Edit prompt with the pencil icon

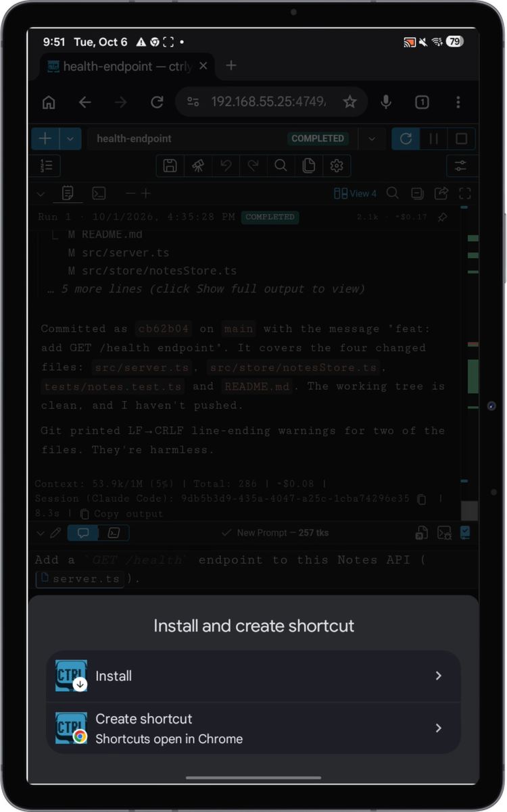point(55,533)
